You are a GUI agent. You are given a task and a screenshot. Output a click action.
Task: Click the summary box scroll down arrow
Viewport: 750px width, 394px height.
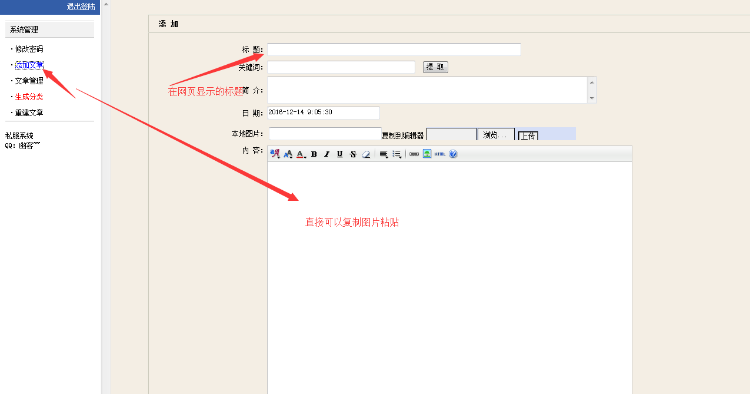[x=592, y=98]
